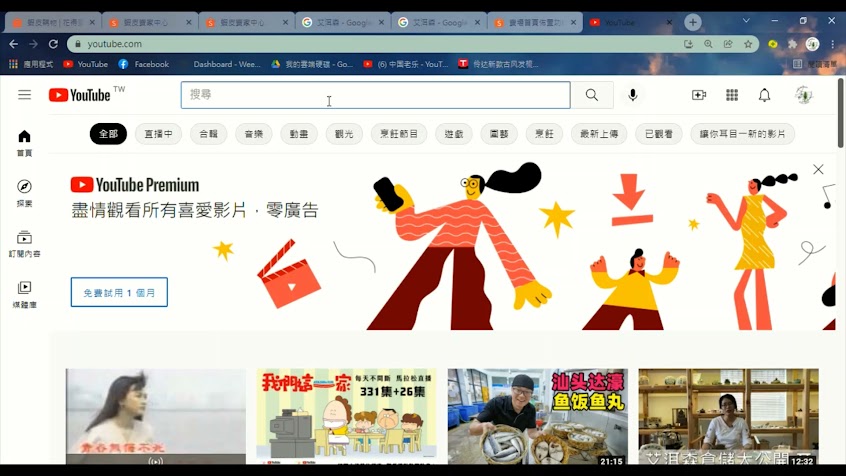Open the woman singing video thumbnail
846x476 pixels.
(x=155, y=416)
